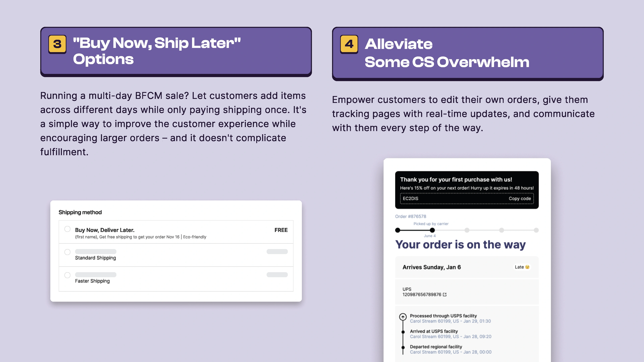Viewport: 644px width, 362px height.
Task: Click the Copy code button
Action: [520, 198]
